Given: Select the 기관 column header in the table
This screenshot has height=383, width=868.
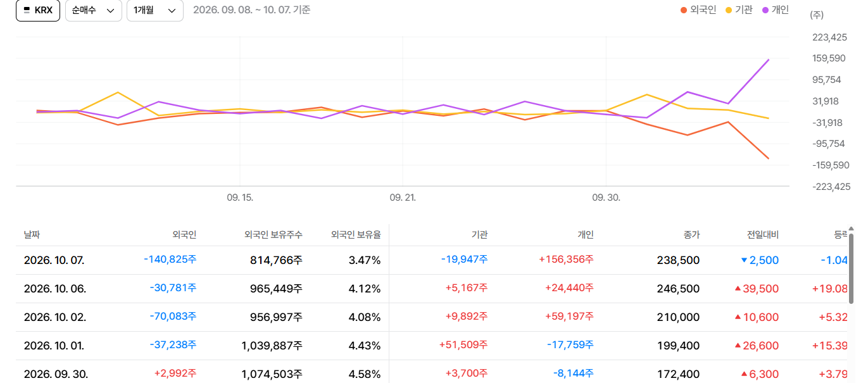Looking at the screenshot, I should pyautogui.click(x=479, y=235).
